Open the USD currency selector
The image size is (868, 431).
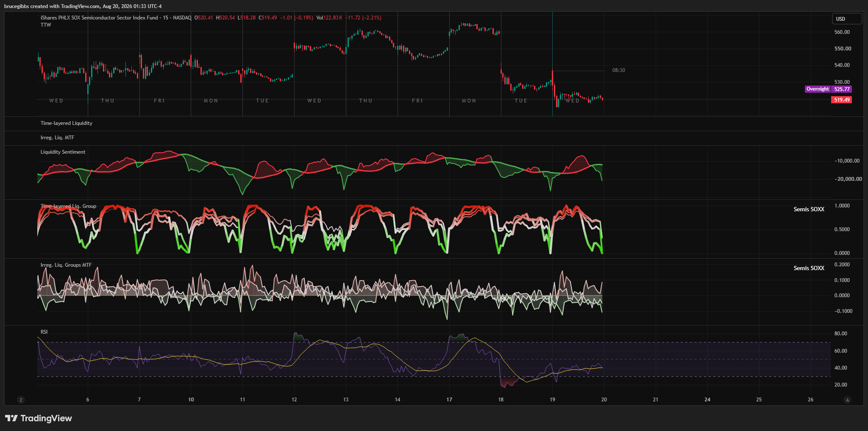tap(847, 19)
